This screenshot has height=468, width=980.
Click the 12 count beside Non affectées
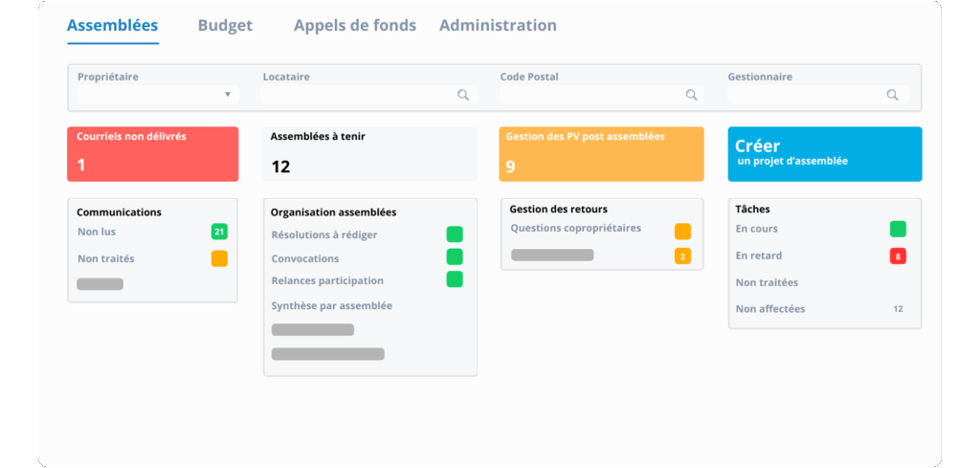point(898,309)
